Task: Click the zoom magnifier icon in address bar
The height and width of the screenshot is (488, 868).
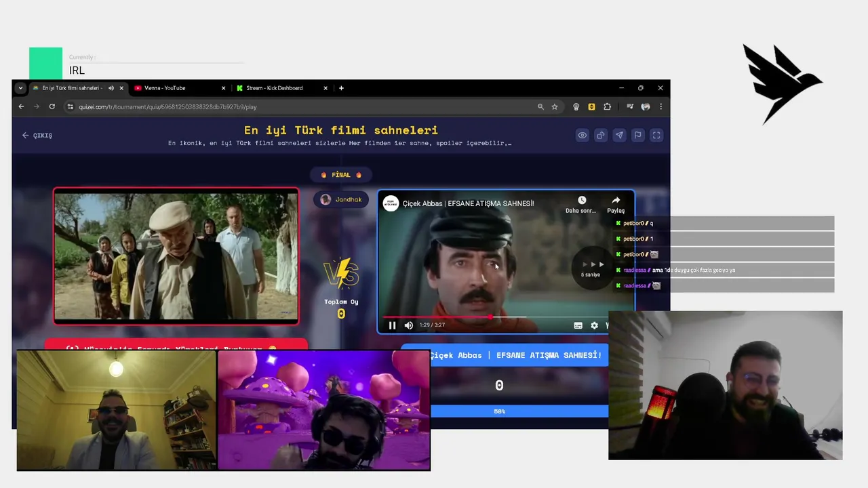Action: [x=540, y=106]
